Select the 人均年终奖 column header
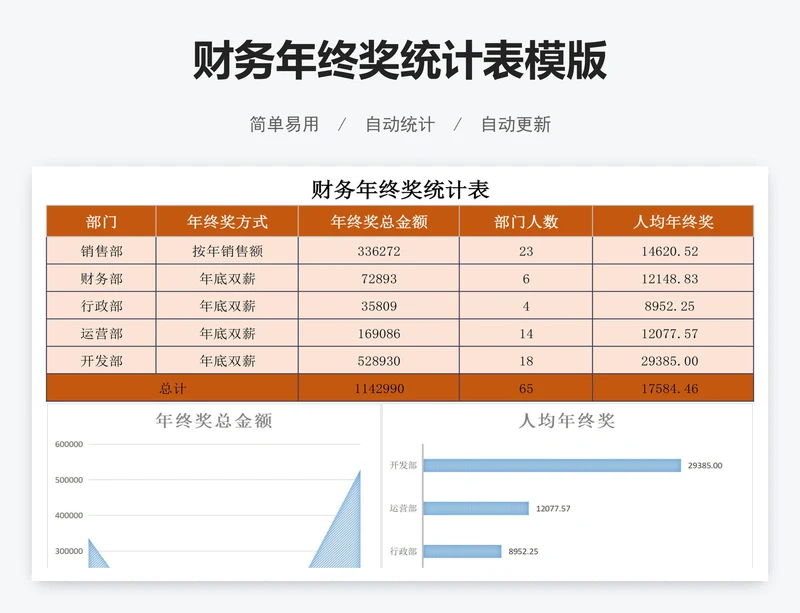The image size is (800, 613). [673, 222]
